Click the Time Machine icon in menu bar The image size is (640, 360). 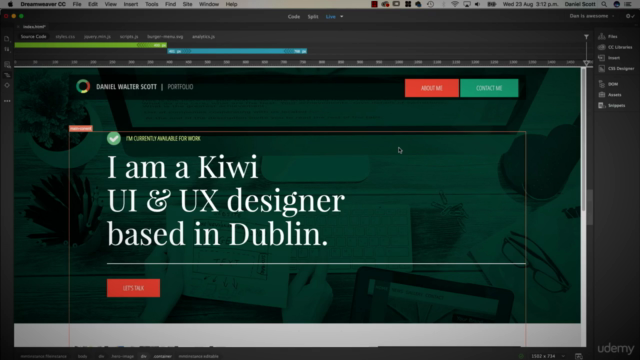(430, 4)
